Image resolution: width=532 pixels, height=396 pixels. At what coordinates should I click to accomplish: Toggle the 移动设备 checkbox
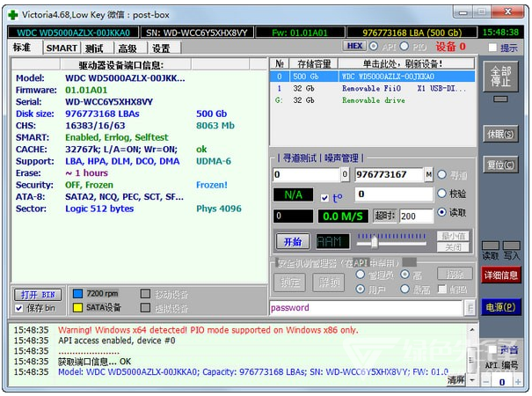pyautogui.click(x=145, y=294)
